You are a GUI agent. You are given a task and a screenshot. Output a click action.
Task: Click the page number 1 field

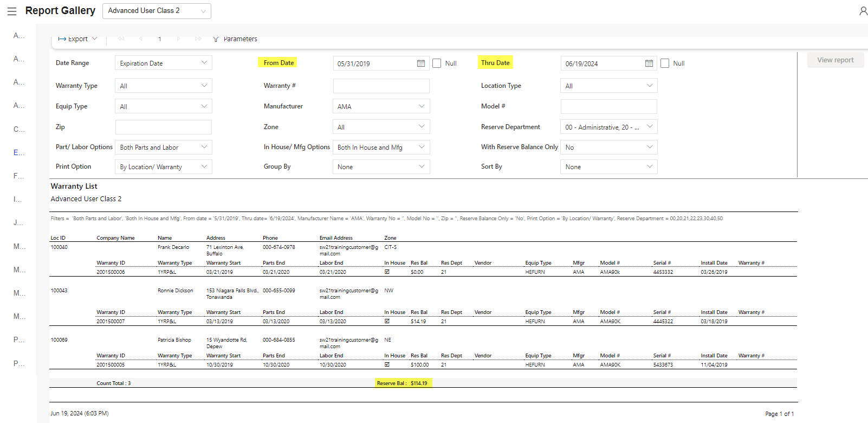point(160,39)
